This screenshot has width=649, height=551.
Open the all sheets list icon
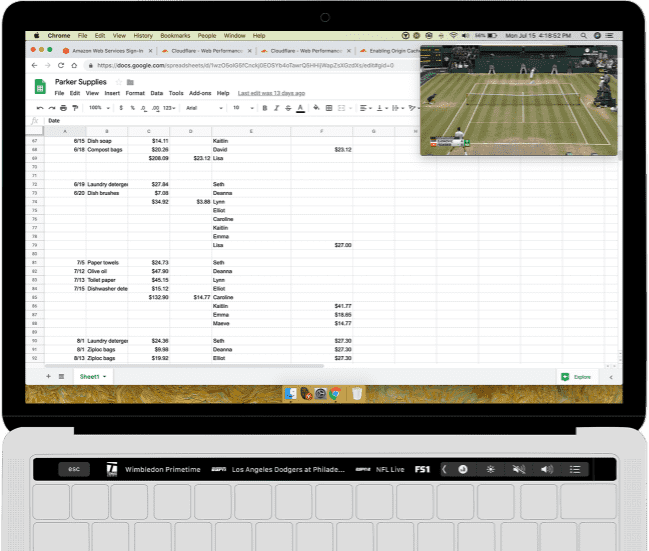click(61, 376)
